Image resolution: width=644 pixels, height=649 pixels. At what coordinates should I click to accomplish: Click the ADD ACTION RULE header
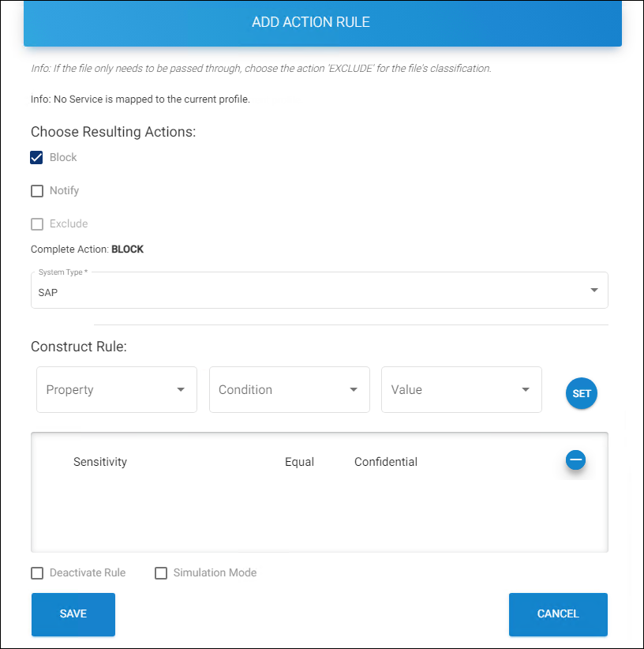click(311, 22)
